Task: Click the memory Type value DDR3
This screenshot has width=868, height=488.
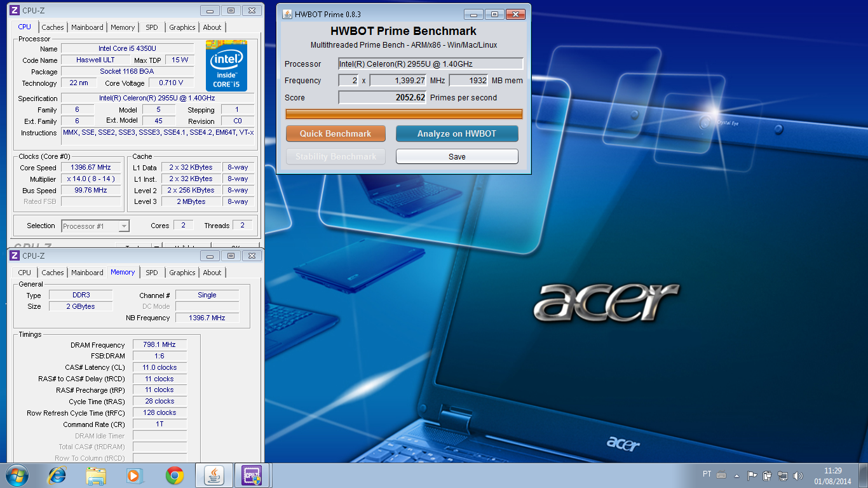Action: coord(81,295)
